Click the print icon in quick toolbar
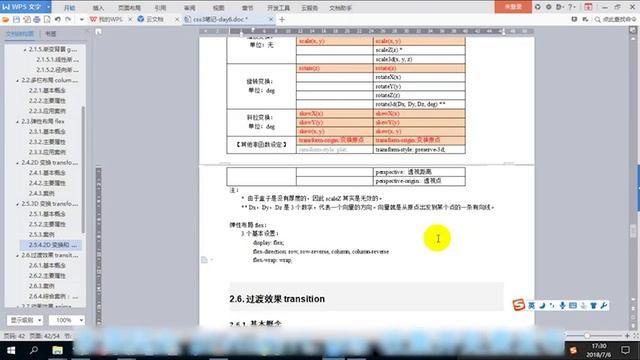This screenshot has height=360, width=640. tap(37, 19)
